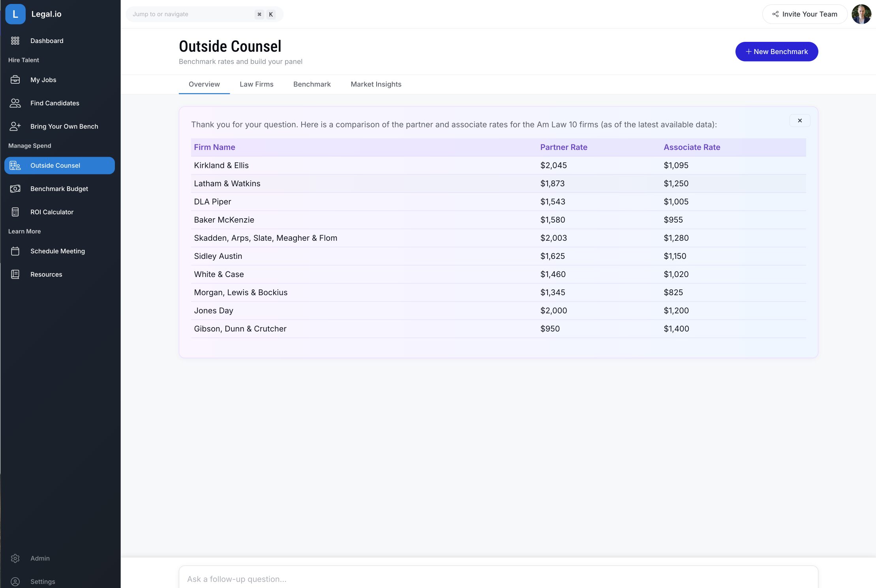Viewport: 876px width, 588px height.
Task: Select Morgan, Lewis & Bockius firm name
Action: coord(240,292)
